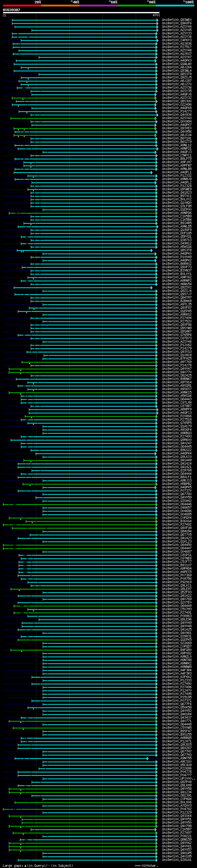
Task: Select the purple ~60% identity color segment
Action: pos(98,6)
